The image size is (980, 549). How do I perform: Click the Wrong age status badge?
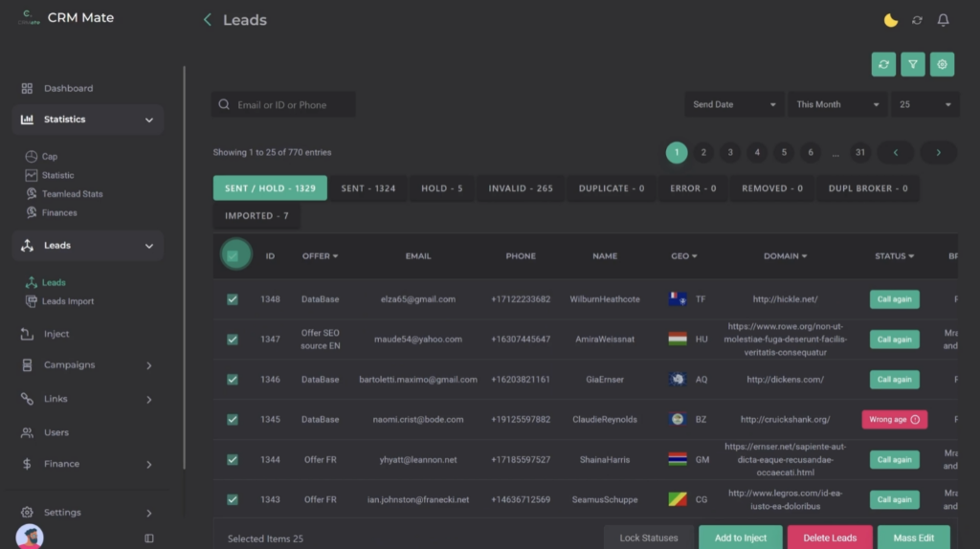tap(894, 419)
